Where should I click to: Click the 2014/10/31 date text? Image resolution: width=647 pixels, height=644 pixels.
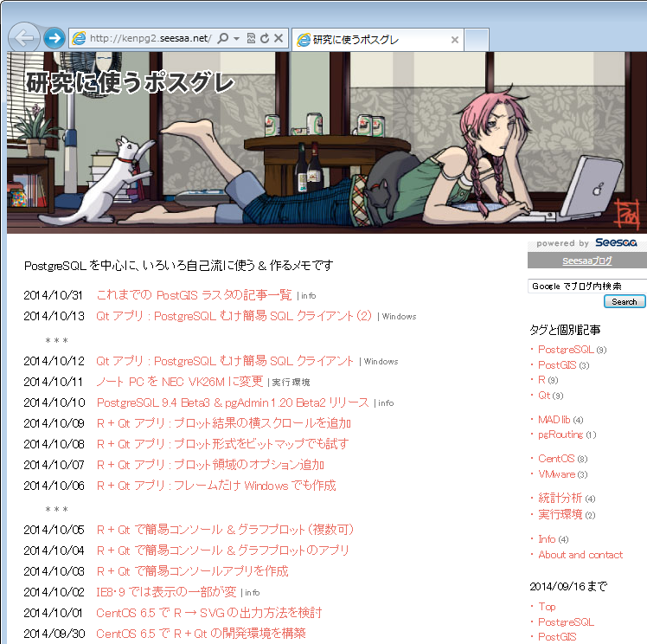[54, 295]
